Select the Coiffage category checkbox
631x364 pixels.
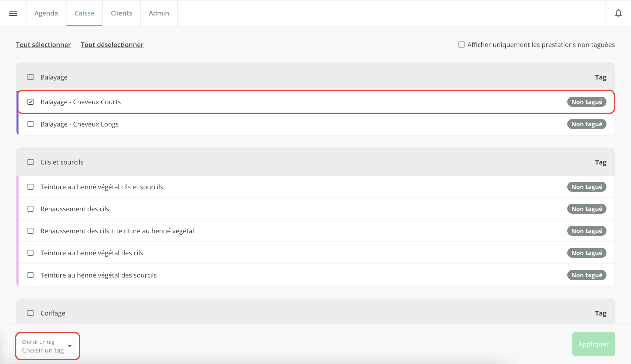point(30,313)
